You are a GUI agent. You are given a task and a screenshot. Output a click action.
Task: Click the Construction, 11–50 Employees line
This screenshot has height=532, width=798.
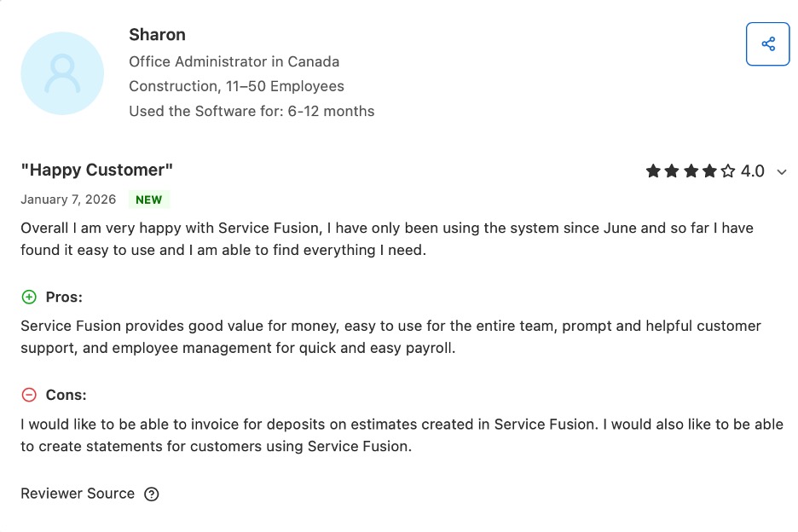click(x=236, y=86)
